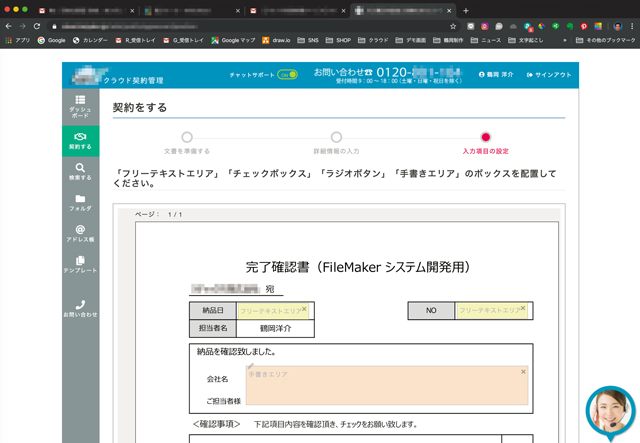Click the NO フリーテキストエリア field
This screenshot has width=640, height=443.
tap(490, 311)
